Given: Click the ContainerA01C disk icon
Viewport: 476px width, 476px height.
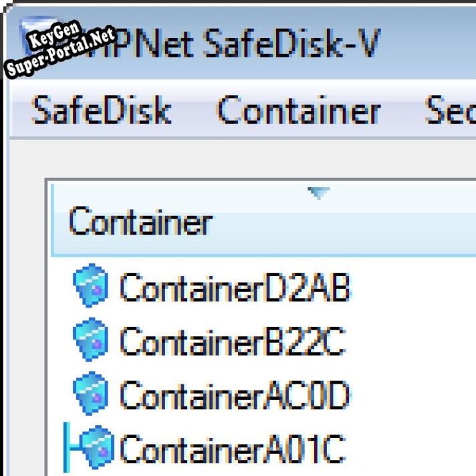Looking at the screenshot, I should 97,447.
